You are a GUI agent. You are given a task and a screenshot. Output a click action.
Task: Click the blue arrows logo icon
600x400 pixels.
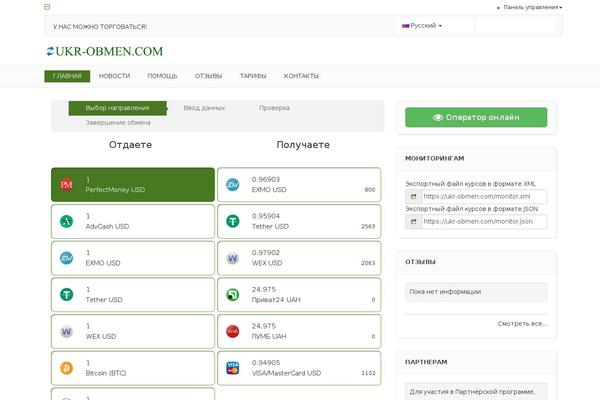(50, 51)
